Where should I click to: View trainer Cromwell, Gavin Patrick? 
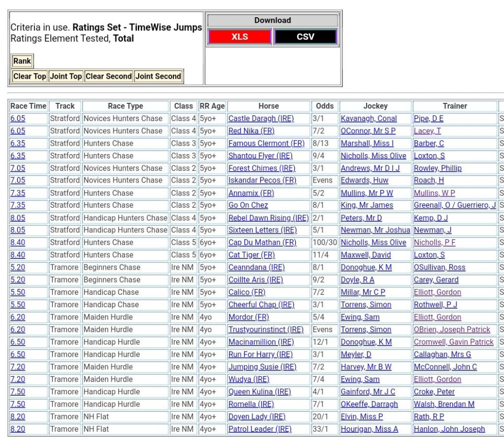coord(453,342)
